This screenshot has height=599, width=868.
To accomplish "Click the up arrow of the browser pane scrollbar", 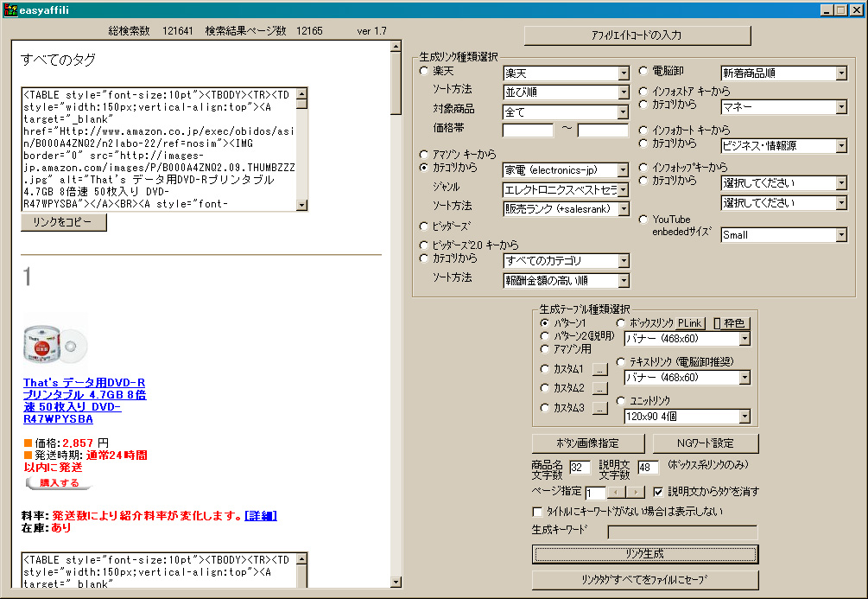I will tap(396, 47).
